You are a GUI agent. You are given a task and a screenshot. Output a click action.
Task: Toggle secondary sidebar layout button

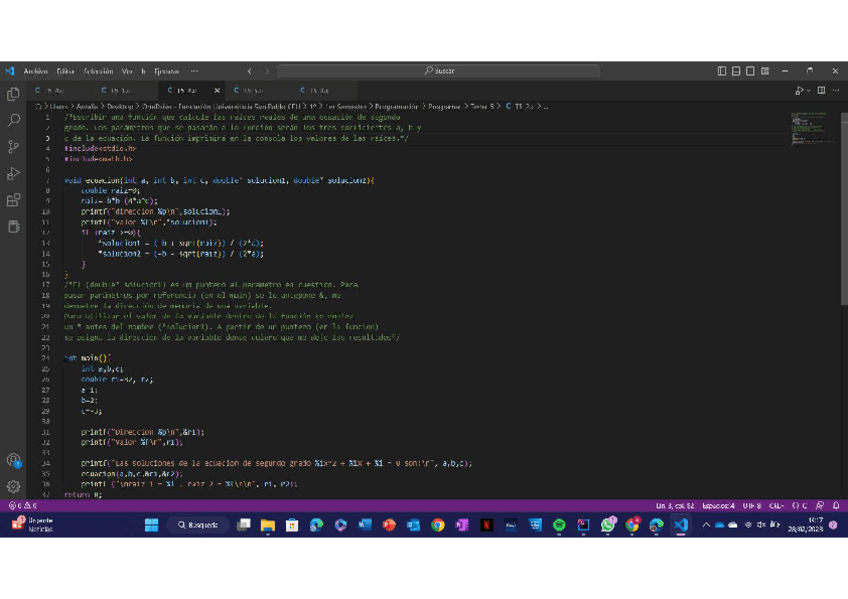(x=750, y=71)
